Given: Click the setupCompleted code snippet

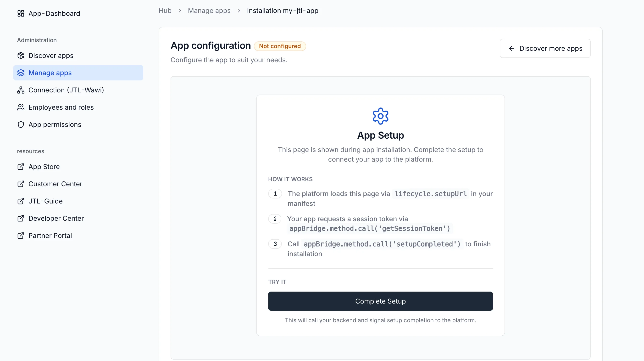Looking at the screenshot, I should point(382,244).
